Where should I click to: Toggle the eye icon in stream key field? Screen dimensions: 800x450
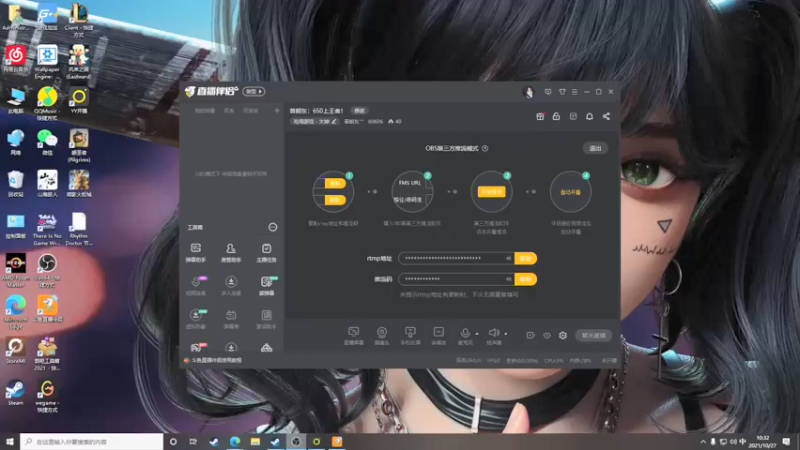(x=508, y=279)
